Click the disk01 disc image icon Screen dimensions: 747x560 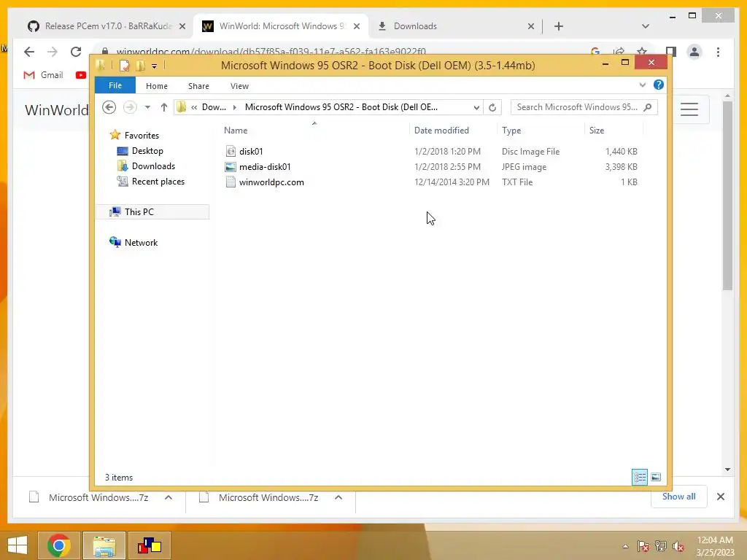231,152
